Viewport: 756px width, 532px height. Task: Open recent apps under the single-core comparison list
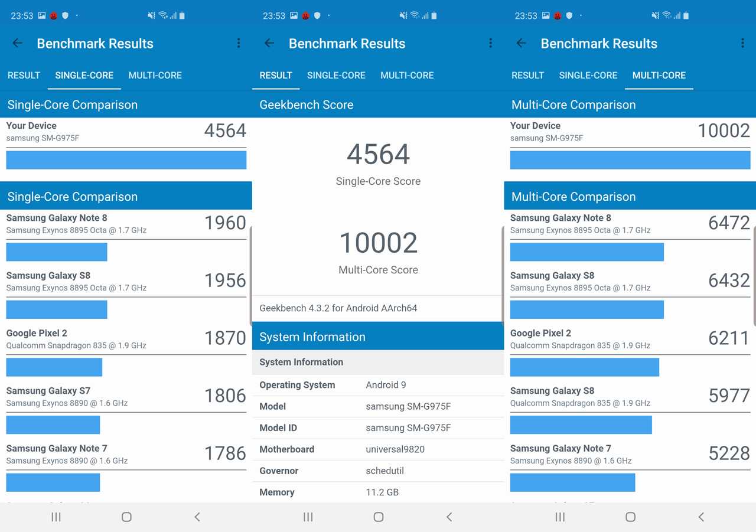pyautogui.click(x=56, y=517)
